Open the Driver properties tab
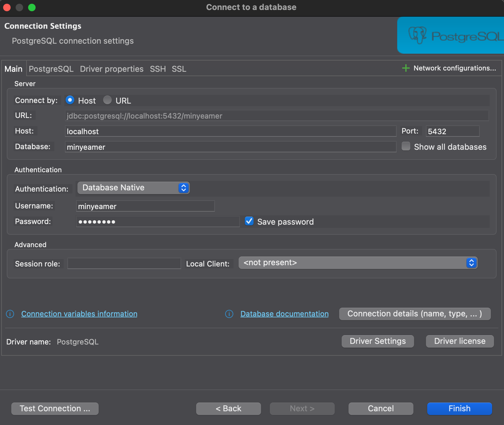Screen dimensions: 504x425 coord(112,69)
